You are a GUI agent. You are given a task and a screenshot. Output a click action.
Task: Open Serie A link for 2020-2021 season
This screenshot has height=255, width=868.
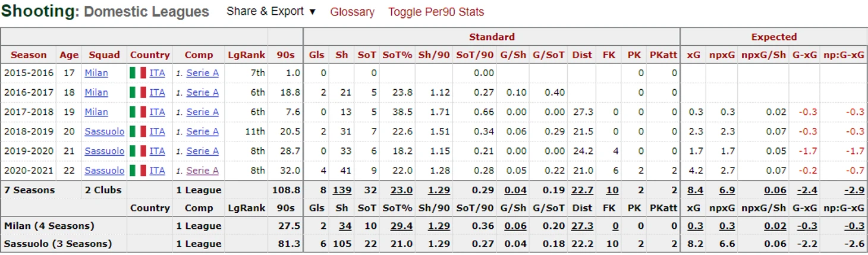tap(202, 171)
